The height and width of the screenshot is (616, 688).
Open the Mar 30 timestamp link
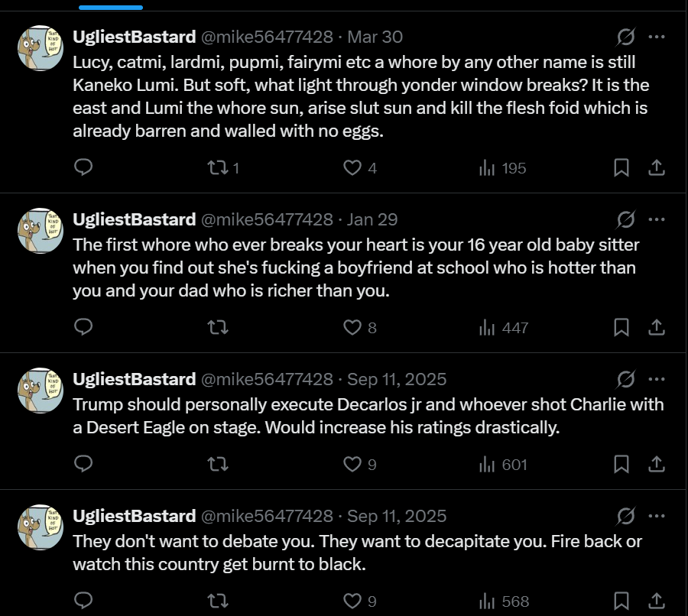click(375, 37)
